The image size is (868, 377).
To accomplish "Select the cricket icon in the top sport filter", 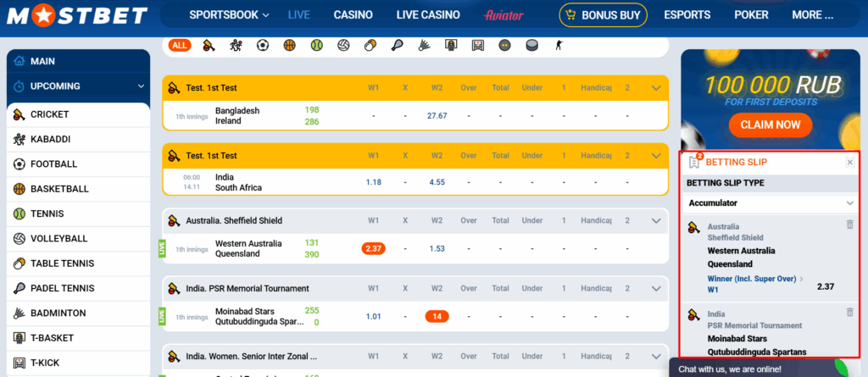I will point(209,46).
